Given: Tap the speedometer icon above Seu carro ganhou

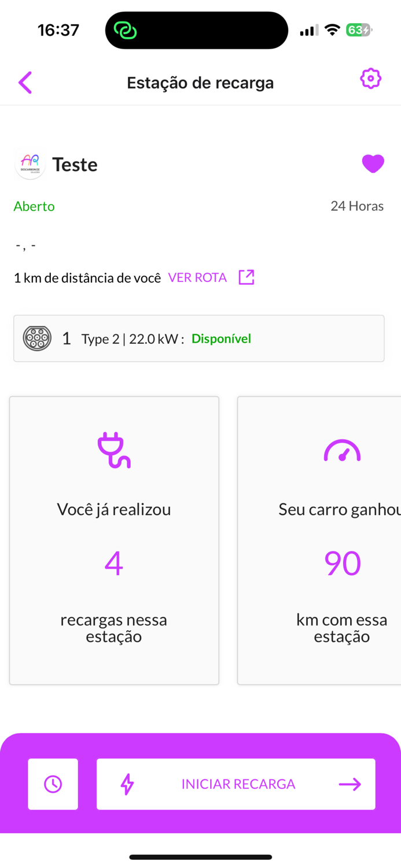Looking at the screenshot, I should point(342,450).
